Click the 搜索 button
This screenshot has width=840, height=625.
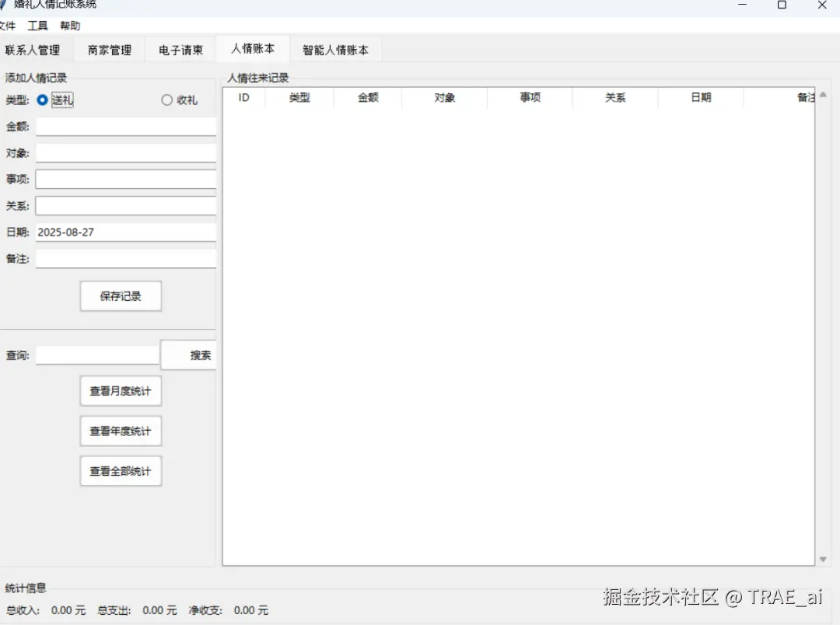[188, 355]
